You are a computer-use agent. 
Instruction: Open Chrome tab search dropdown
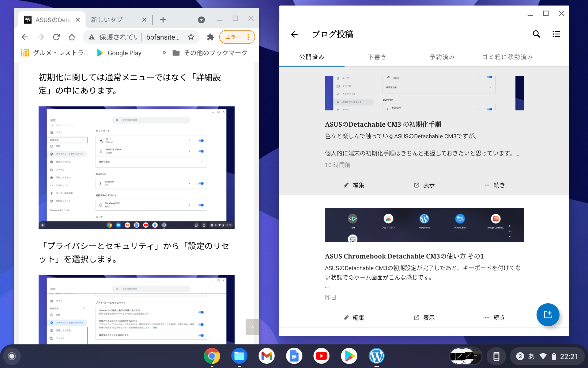[201, 20]
